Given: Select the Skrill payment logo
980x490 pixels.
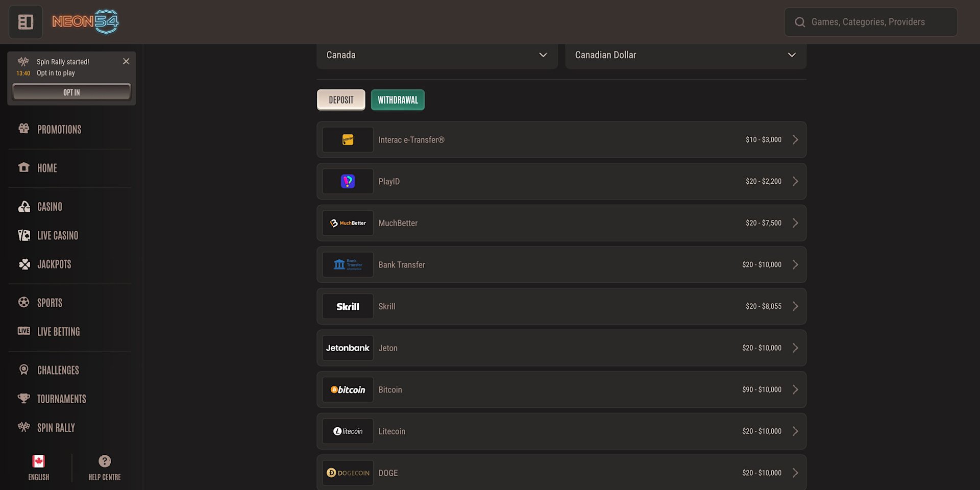Looking at the screenshot, I should coord(348,306).
